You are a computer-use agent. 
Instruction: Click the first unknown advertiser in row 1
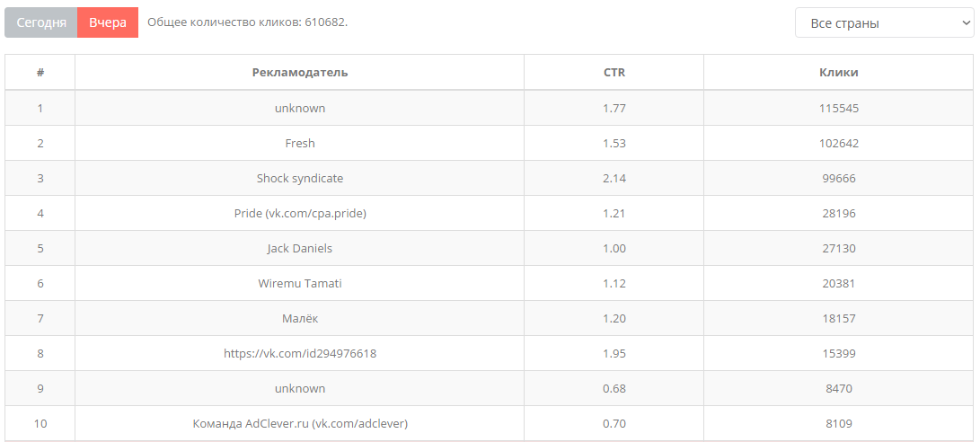coord(300,108)
